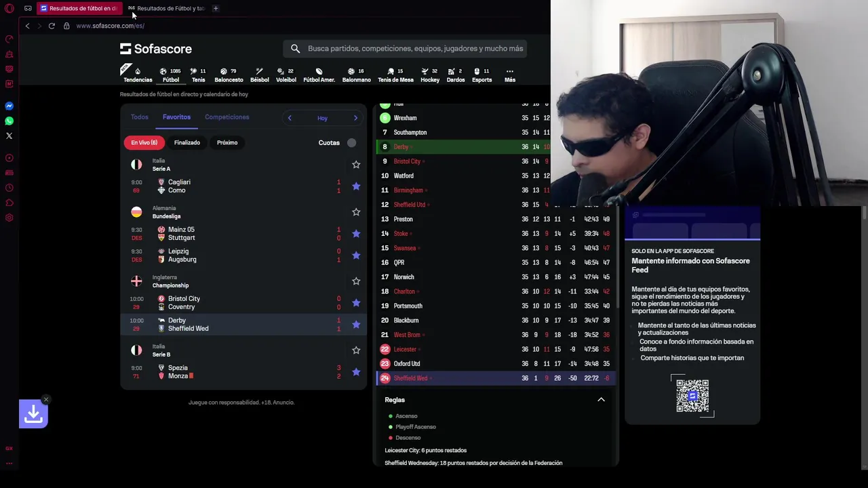
Task: Collapse the Reglas section chevron
Action: pos(601,400)
